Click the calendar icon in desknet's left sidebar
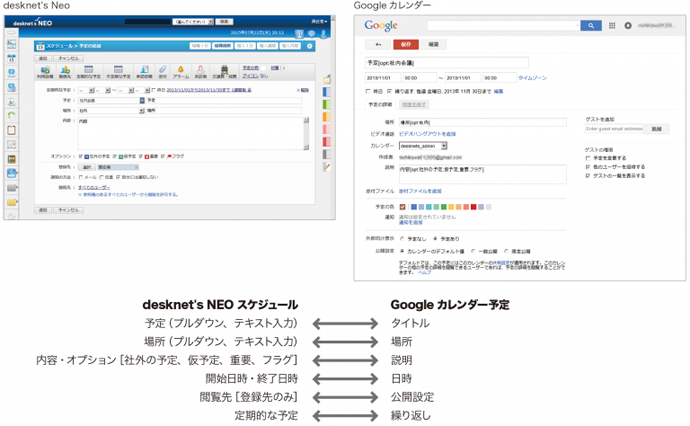690x426 pixels. coord(11,59)
